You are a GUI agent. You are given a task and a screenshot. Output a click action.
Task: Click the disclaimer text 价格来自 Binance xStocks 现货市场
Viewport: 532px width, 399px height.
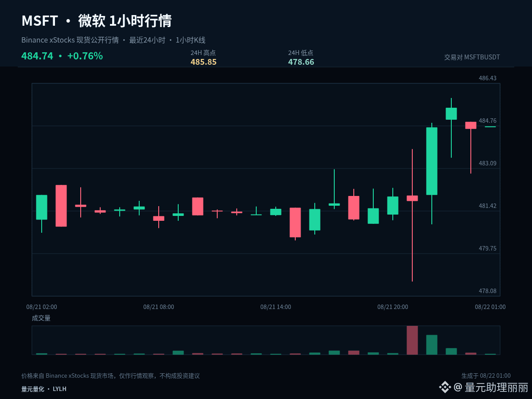point(66,376)
